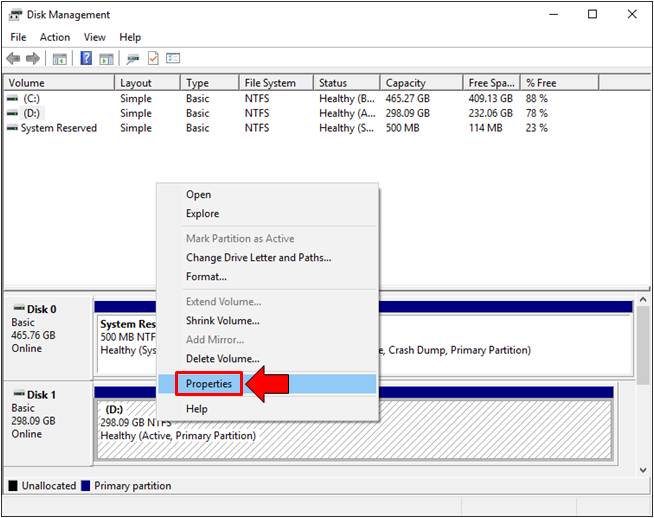Click the document with orange checkmark toolbar icon
The height and width of the screenshot is (518, 654).
pos(153,58)
